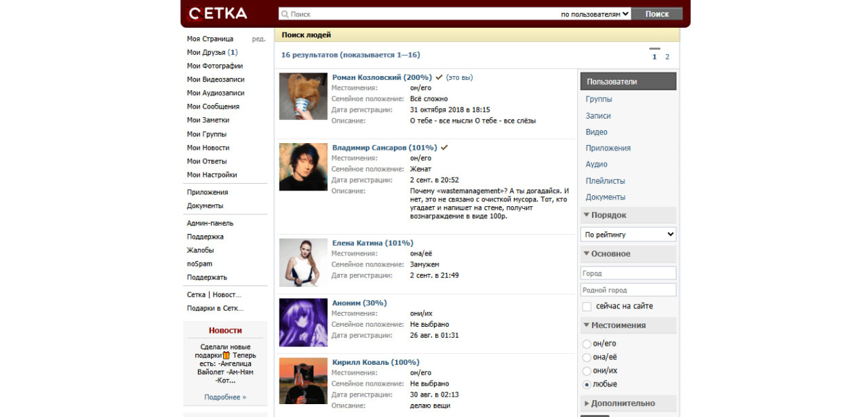Open Роман Козловский's avatar photo

(303, 96)
